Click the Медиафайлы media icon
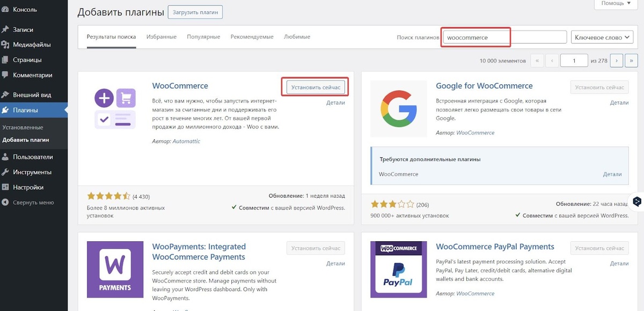The image size is (644, 311). (x=5, y=45)
